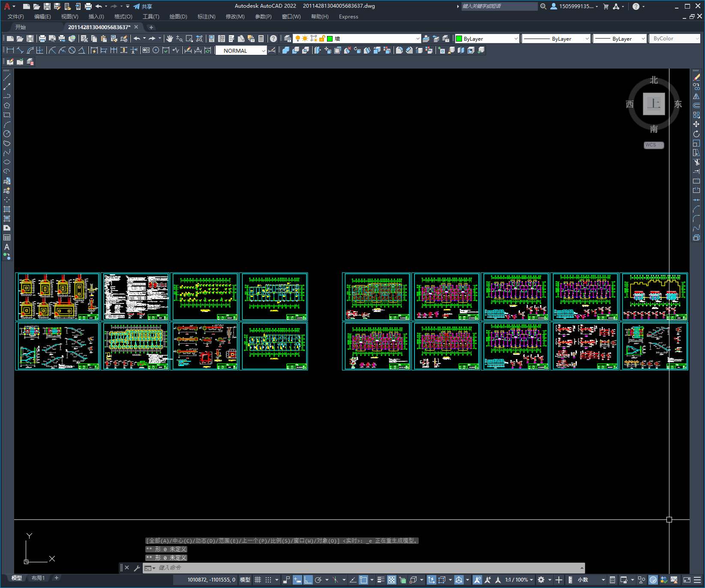Select the Mirror tool in right toolbar
Viewport: 705px width, 588px height.
click(696, 96)
